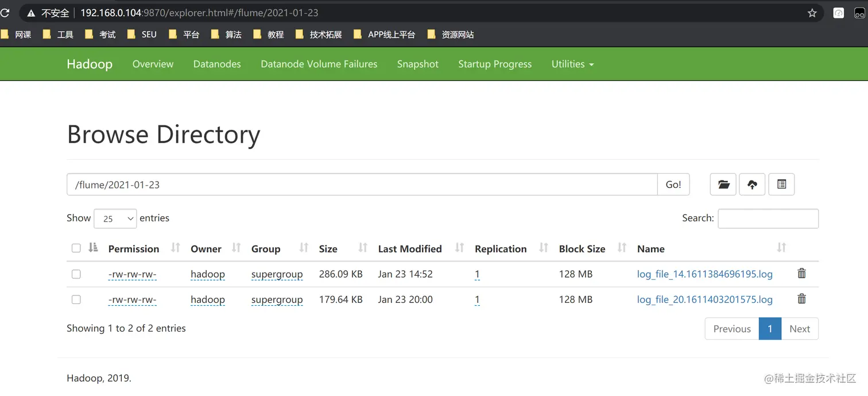Open the APP线上平台 bookmark folder
The image size is (868, 396).
(x=384, y=34)
